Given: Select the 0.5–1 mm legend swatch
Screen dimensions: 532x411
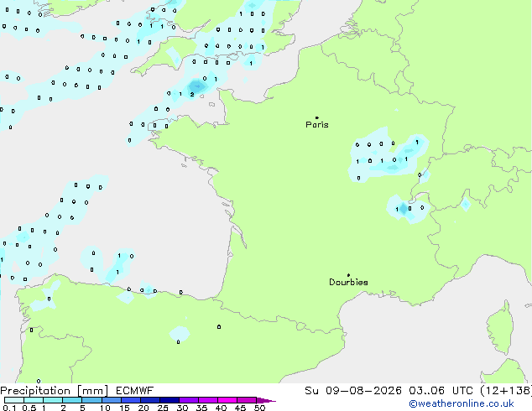Looking at the screenshot, I should point(34,400).
